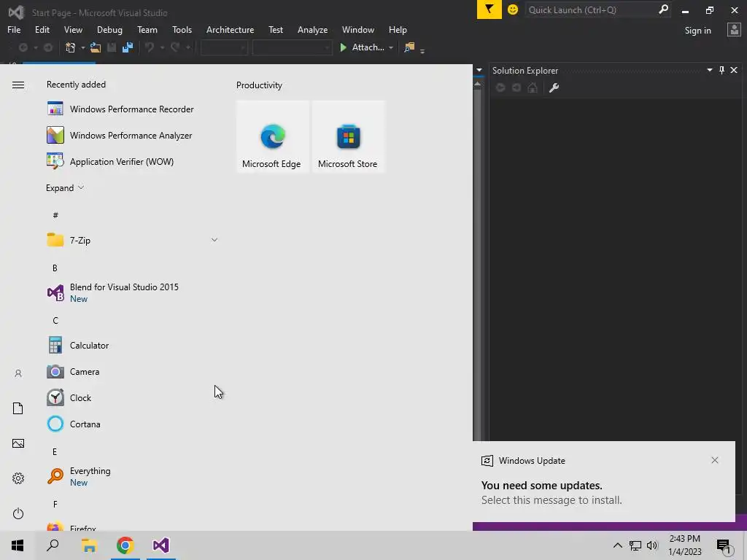Open Solution Explorer properties wrench icon

click(554, 87)
